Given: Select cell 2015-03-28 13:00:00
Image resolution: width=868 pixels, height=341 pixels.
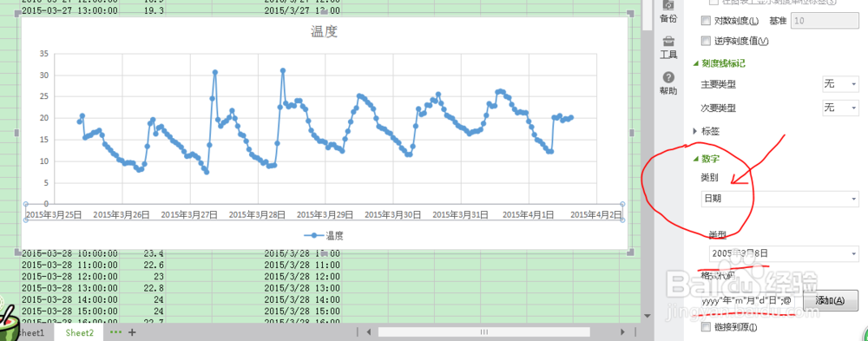Looking at the screenshot, I should 69,288.
